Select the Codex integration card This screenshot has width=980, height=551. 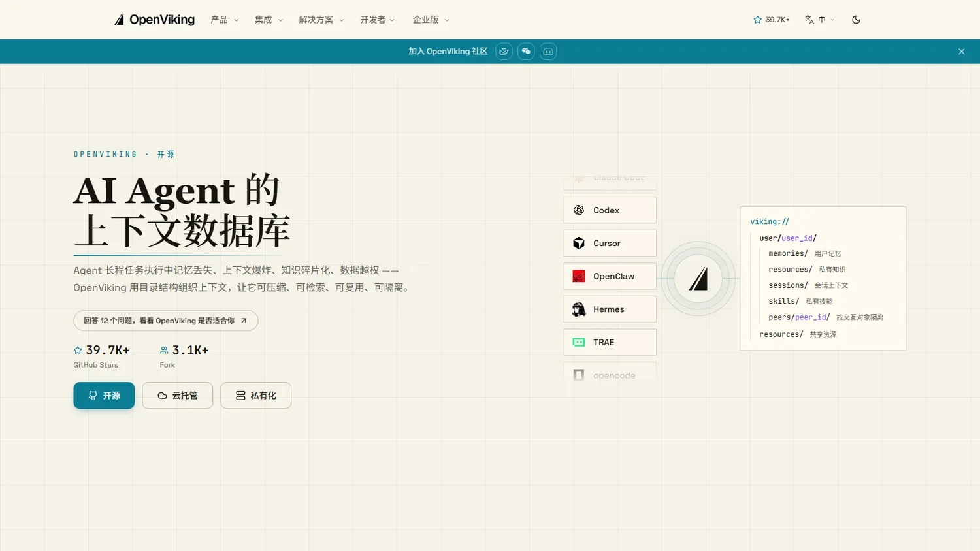(610, 210)
